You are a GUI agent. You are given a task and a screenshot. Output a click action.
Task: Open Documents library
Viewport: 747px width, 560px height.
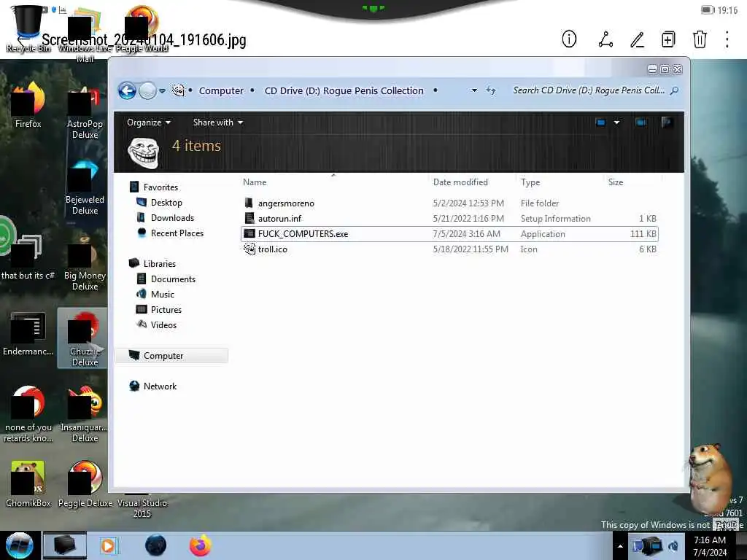click(x=173, y=279)
